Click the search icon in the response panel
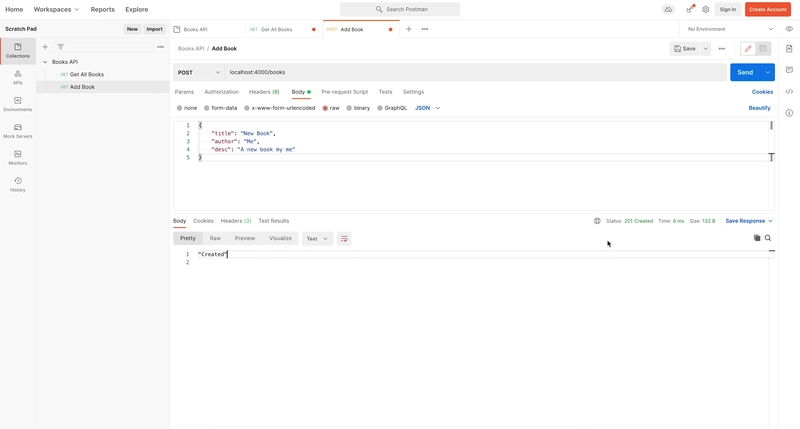 [768, 238]
